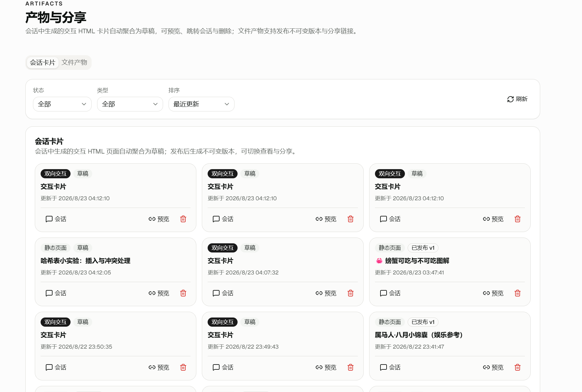Open 会话 for the 属马人·八月小锦囊 card
This screenshot has height=392, width=582.
tap(390, 367)
